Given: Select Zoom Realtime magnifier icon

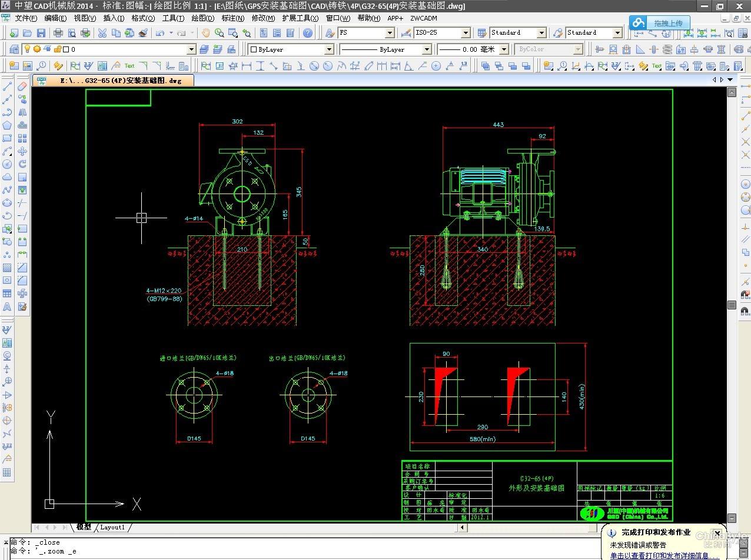Looking at the screenshot, I should tap(220, 33).
